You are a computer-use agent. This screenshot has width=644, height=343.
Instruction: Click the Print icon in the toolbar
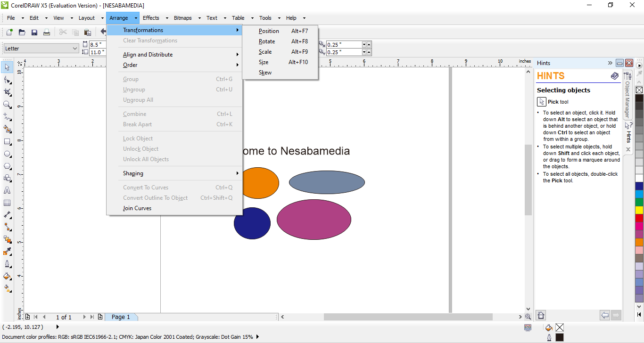point(47,33)
